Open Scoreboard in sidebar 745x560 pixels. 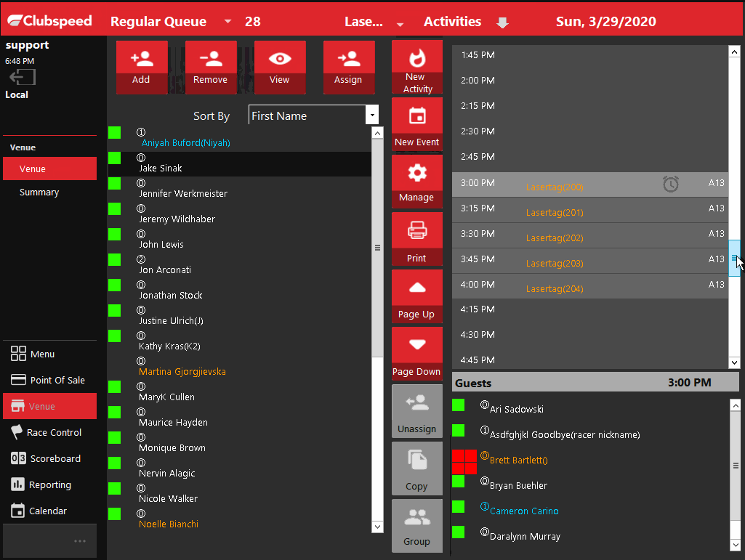click(49, 458)
